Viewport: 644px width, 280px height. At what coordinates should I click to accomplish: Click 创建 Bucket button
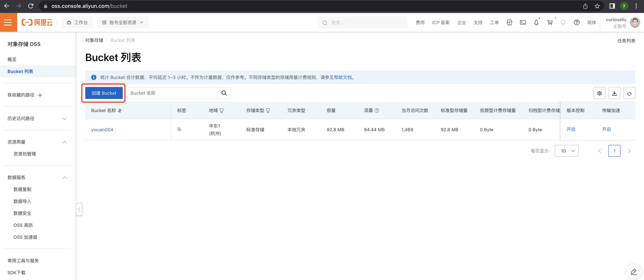[x=104, y=93]
